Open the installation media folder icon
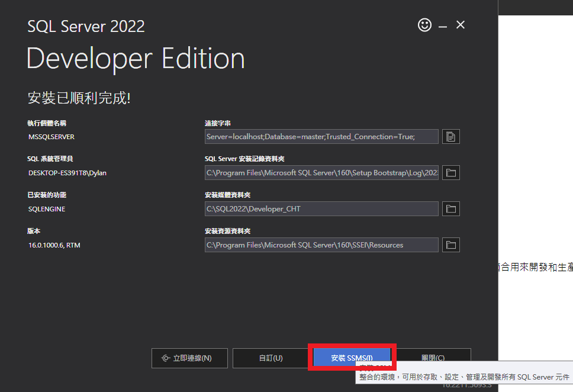573x392 pixels. pos(451,209)
